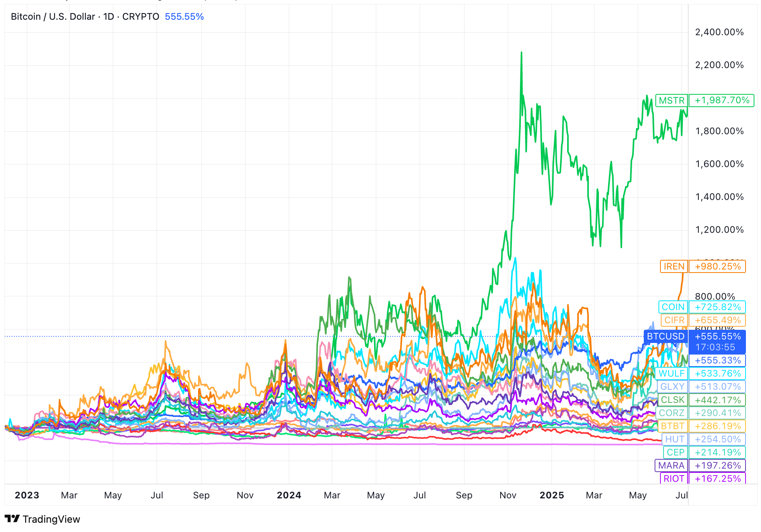This screenshot has width=761, height=532.
Task: Select the GLXY series label
Action: (x=672, y=387)
